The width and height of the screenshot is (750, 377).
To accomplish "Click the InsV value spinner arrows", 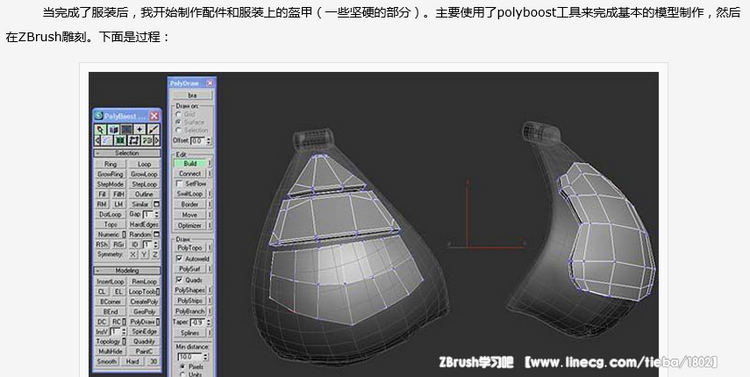I will [124, 332].
